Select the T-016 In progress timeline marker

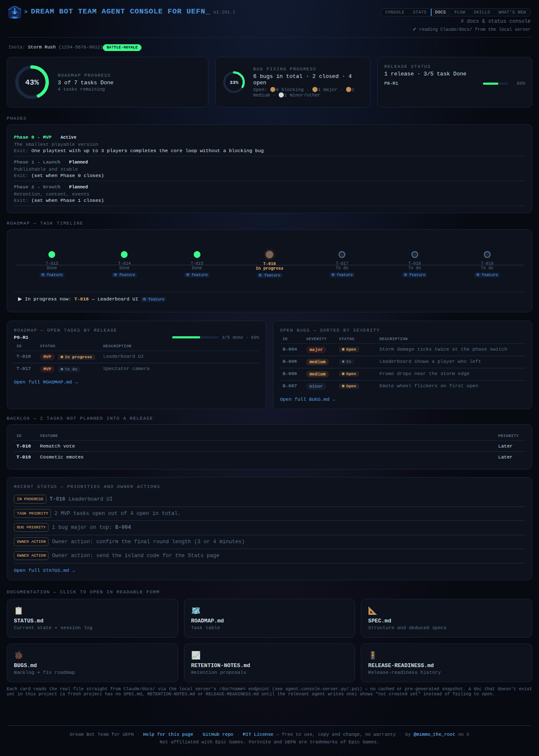269,255
